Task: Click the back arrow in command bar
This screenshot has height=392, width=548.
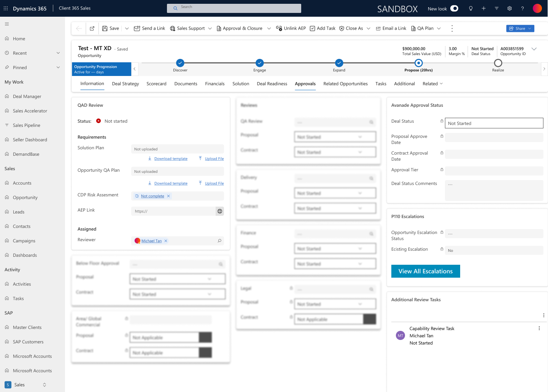Action: (79, 28)
